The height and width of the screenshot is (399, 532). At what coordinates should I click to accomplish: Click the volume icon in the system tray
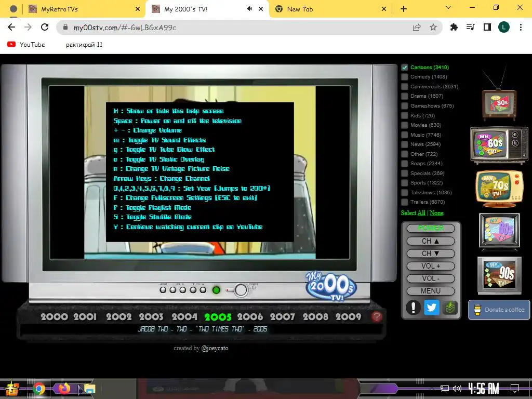(x=457, y=389)
